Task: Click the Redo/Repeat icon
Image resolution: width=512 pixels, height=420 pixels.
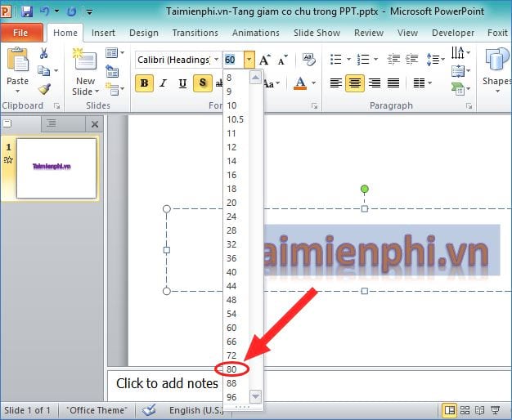Action: 71,12
